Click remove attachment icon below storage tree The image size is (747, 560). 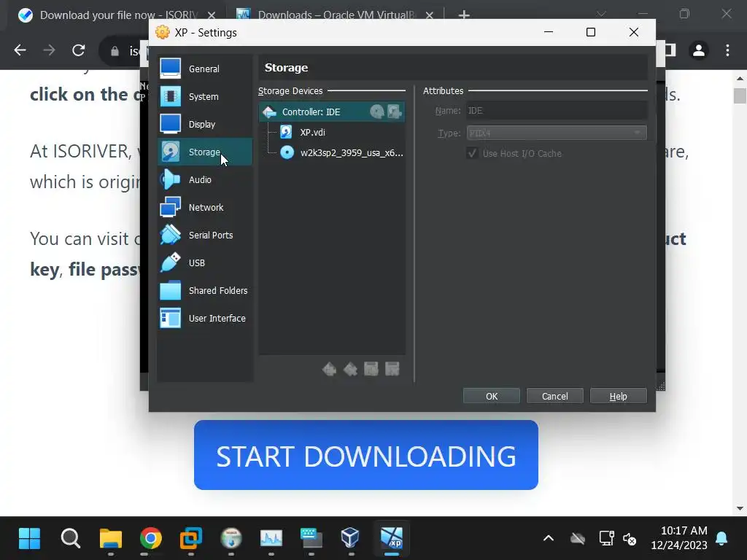coord(392,369)
